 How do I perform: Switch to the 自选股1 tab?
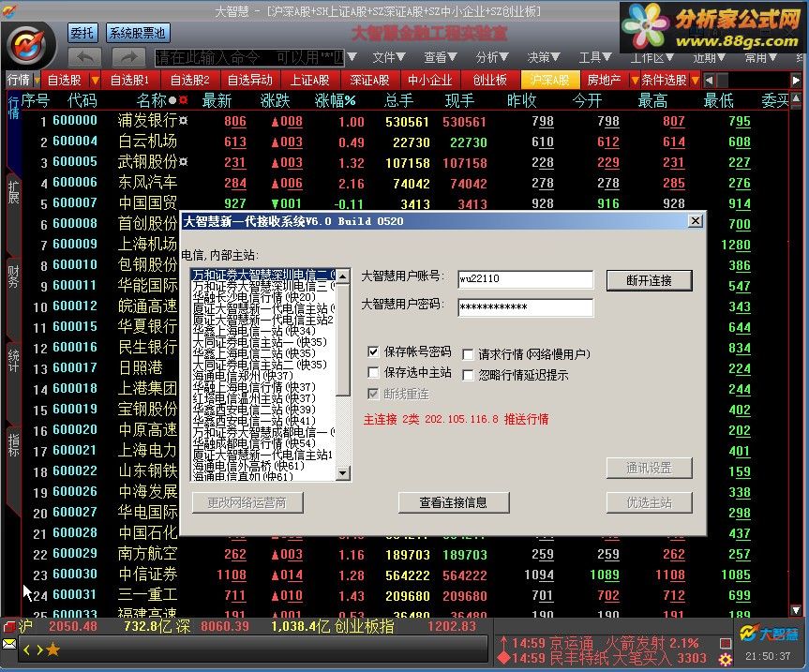tap(129, 80)
